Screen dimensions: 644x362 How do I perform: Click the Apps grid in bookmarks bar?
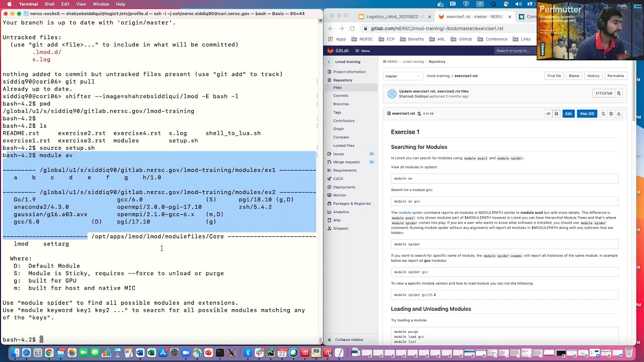pos(337,39)
